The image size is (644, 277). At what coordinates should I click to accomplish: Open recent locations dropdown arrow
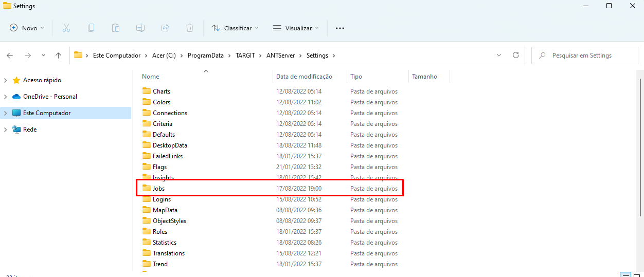43,56
